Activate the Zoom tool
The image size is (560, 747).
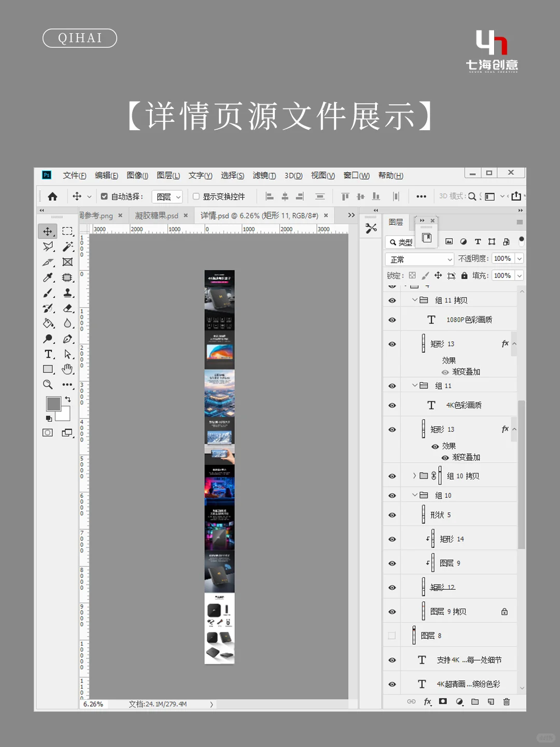coord(48,384)
